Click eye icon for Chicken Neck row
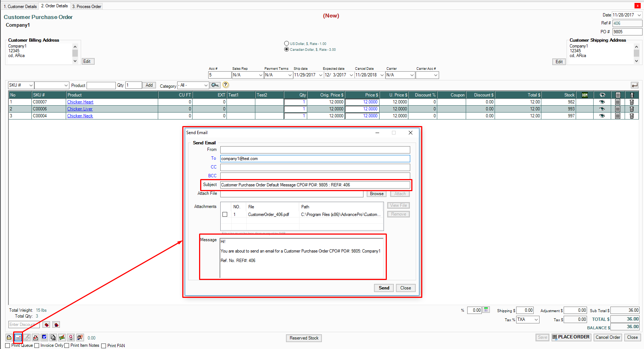Viewport: 644px width, 349px height. [602, 116]
